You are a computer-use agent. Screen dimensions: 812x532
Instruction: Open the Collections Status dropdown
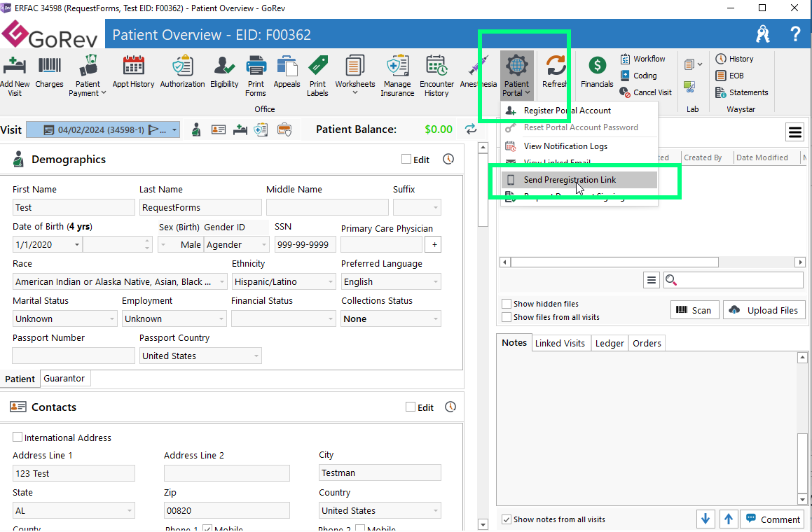click(x=436, y=318)
